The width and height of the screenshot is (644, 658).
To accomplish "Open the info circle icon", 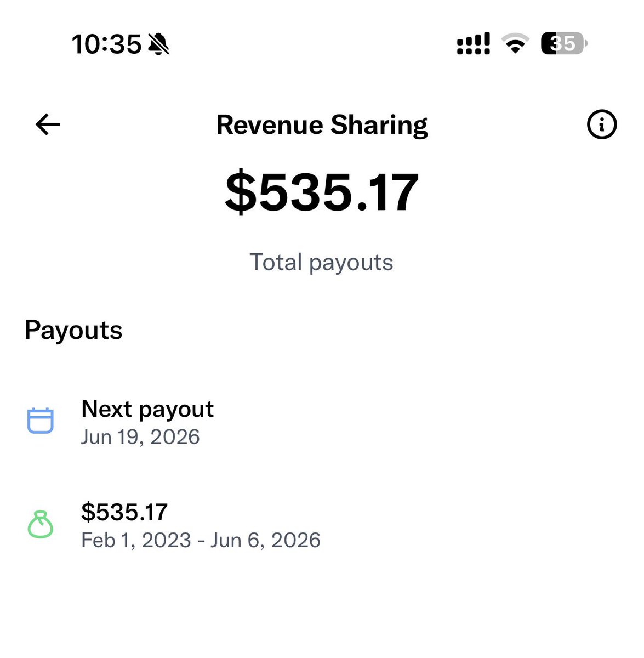I will (x=602, y=124).
